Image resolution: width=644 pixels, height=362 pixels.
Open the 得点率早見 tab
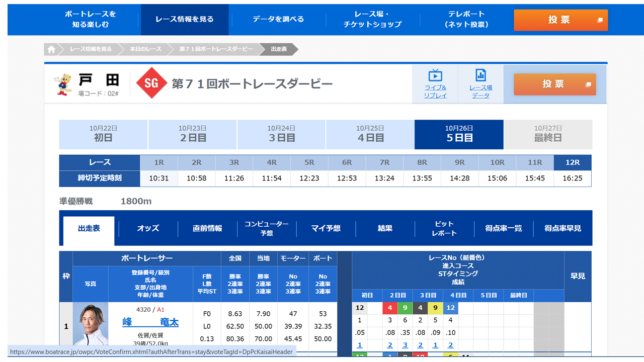[x=562, y=228]
